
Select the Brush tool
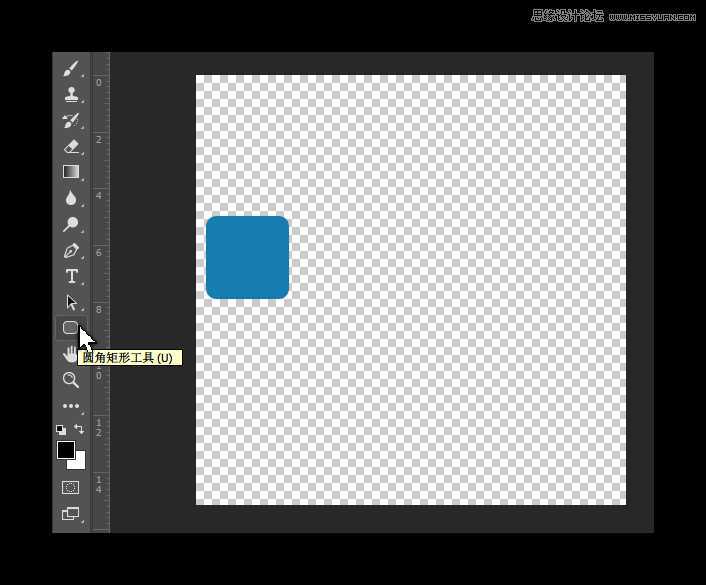pos(71,68)
